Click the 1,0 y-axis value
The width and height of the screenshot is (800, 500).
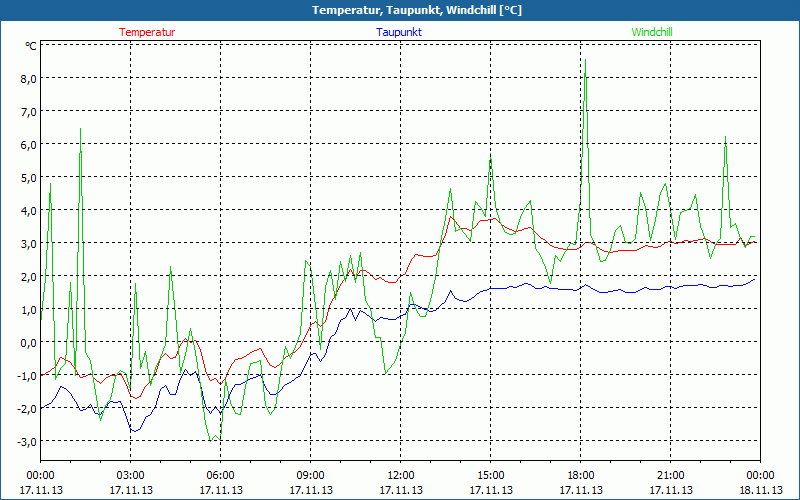tap(29, 309)
